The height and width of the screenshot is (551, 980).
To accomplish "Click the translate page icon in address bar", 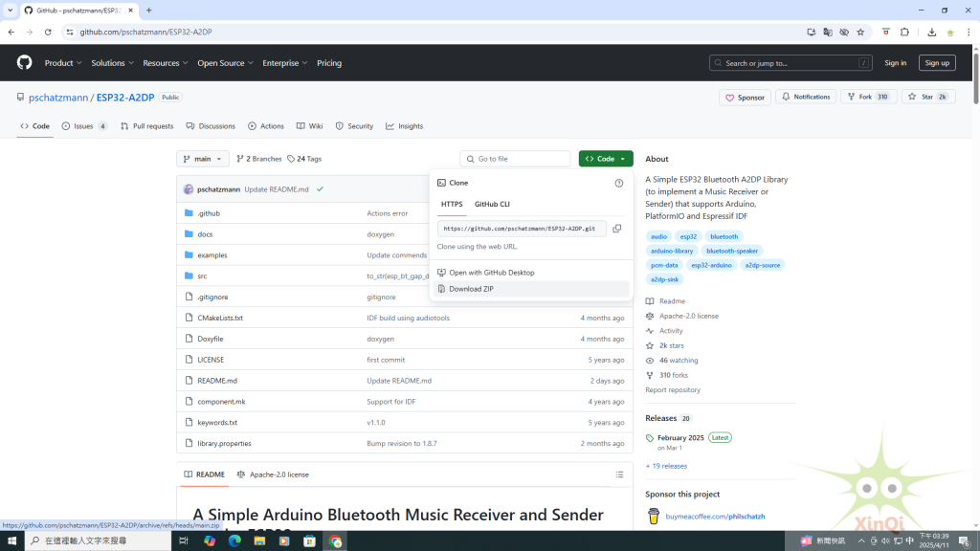I will click(x=828, y=32).
